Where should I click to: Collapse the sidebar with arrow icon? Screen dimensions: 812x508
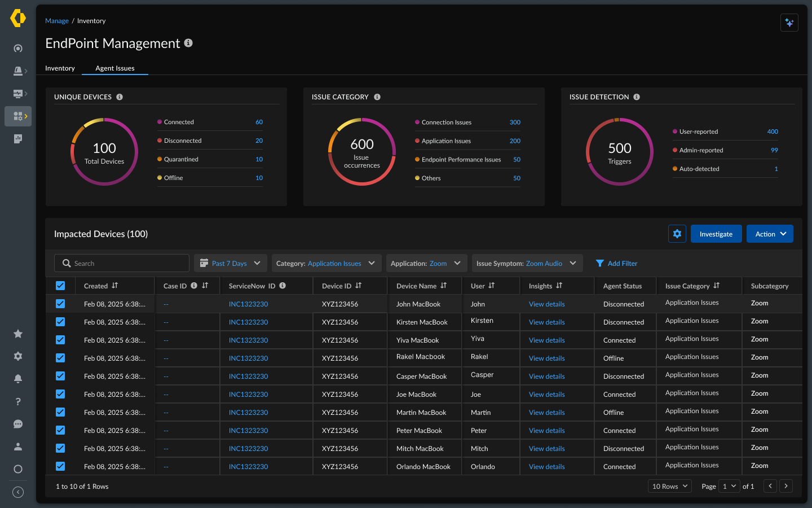(18, 492)
